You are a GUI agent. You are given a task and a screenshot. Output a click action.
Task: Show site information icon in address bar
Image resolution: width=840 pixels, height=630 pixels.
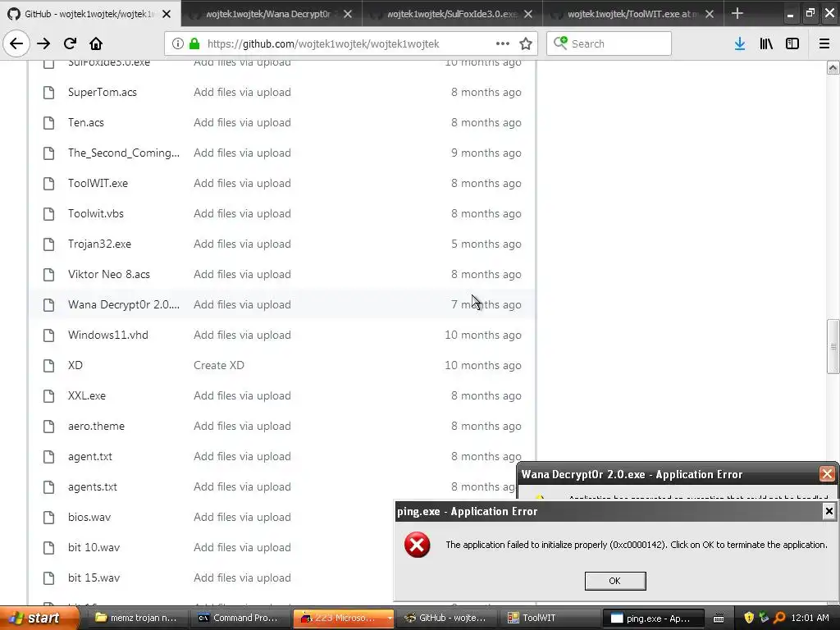tap(178, 43)
